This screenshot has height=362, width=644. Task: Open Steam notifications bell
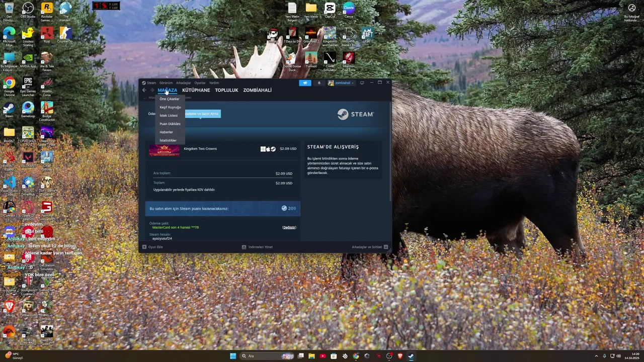click(319, 83)
